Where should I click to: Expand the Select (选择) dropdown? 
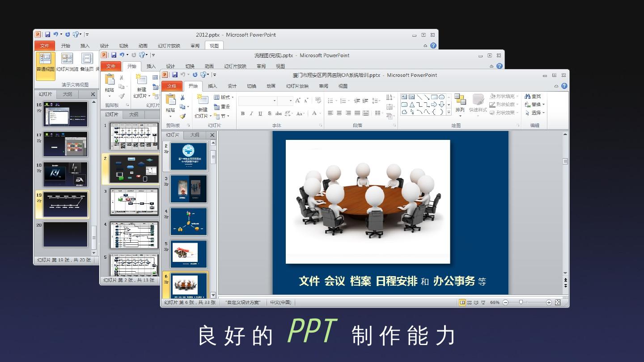[x=535, y=113]
